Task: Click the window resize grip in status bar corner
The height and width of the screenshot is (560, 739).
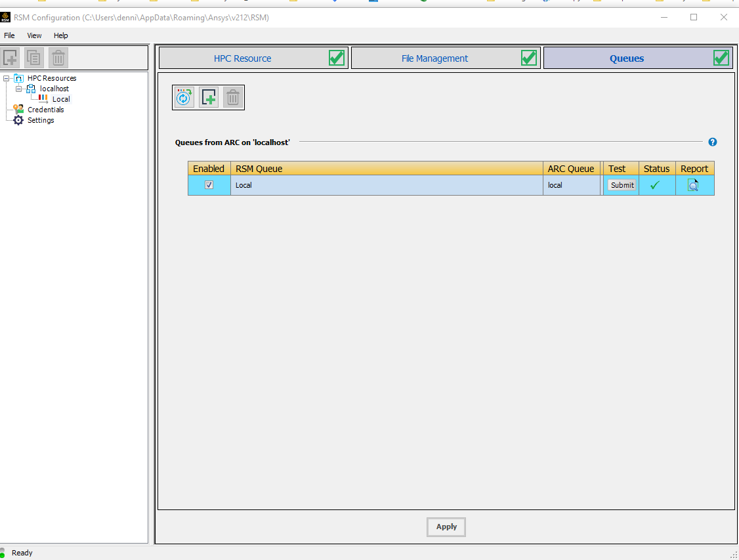Action: tap(734, 555)
